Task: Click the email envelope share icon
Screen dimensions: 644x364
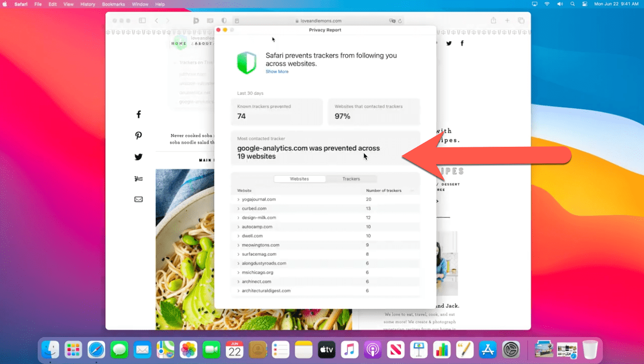Action: coord(139,199)
